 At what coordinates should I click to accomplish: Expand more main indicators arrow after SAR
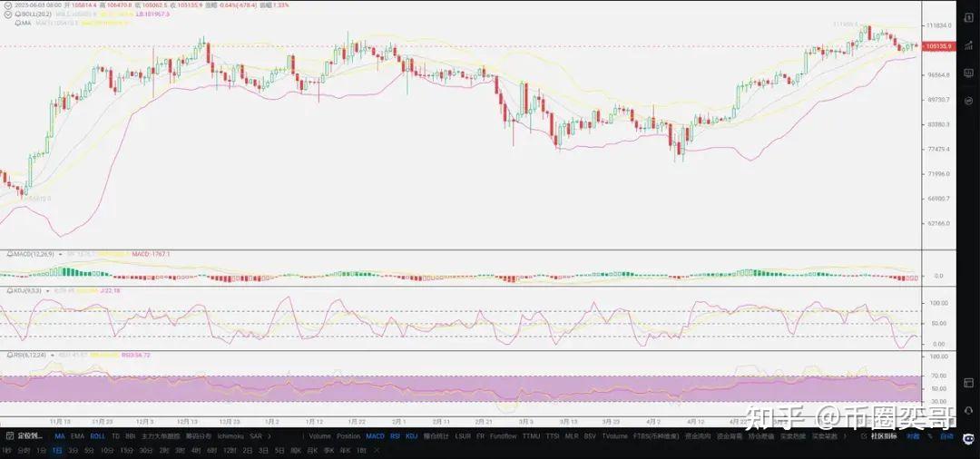[x=269, y=436]
